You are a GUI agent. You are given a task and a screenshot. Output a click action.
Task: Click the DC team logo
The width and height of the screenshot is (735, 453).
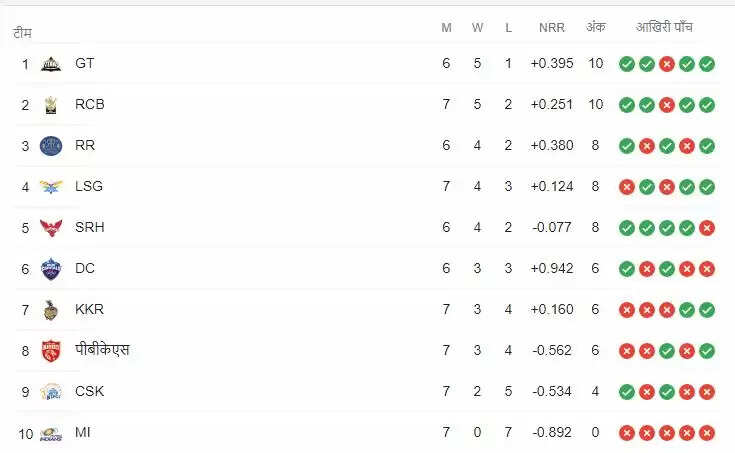pos(51,268)
